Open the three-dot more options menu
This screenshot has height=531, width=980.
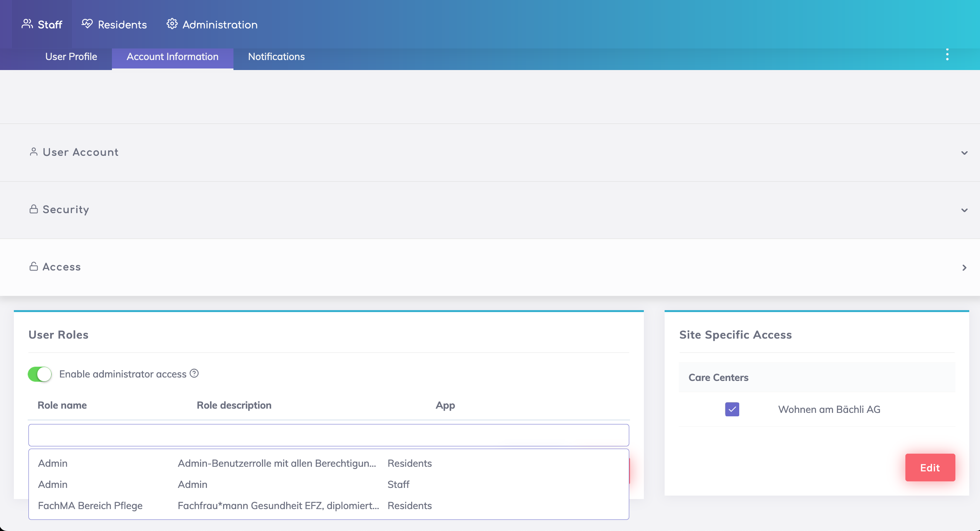[947, 55]
